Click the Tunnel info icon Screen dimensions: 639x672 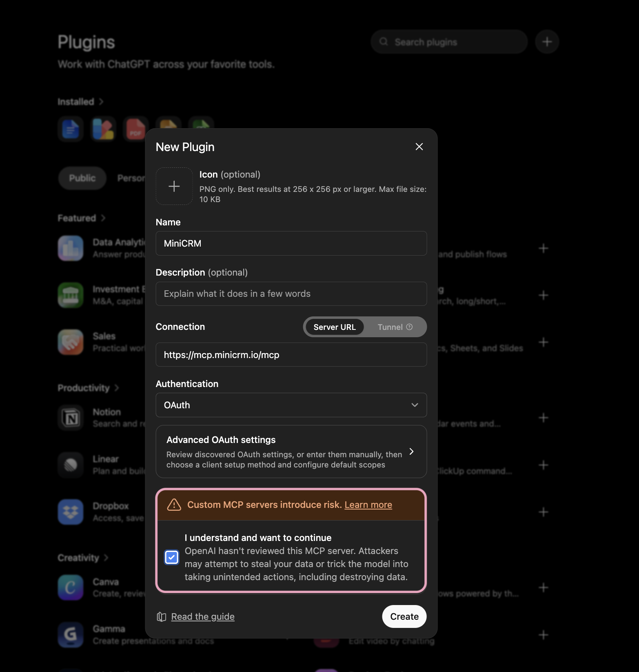pos(409,327)
